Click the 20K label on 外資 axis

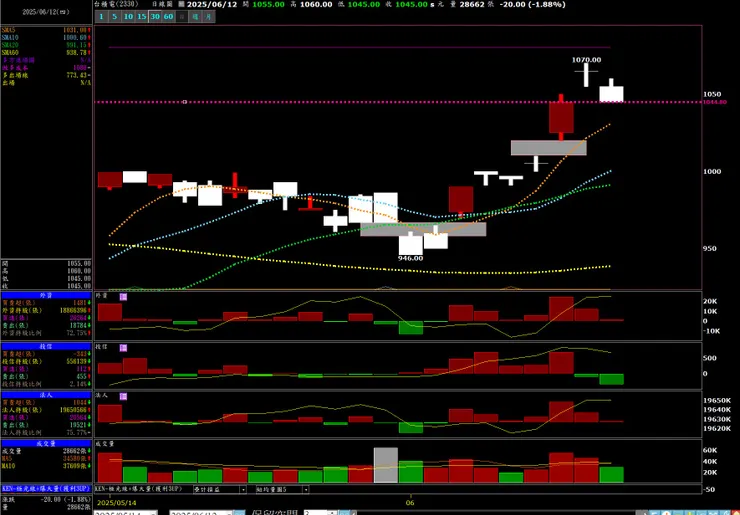(x=710, y=301)
